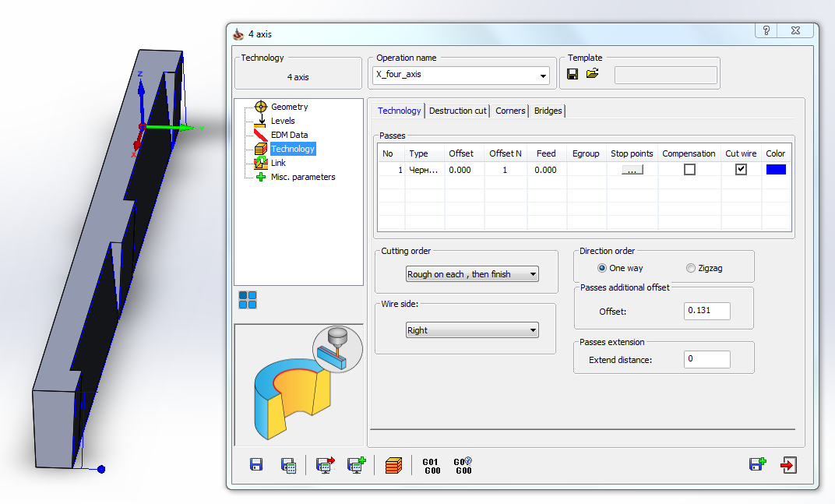Select the Levels tree item
The height and width of the screenshot is (504, 835).
click(x=283, y=121)
